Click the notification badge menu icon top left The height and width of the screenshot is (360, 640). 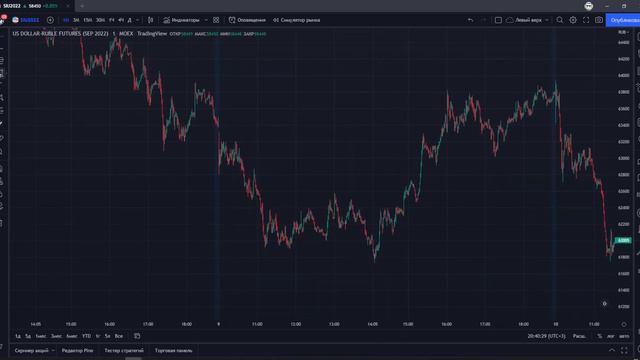coord(3,19)
